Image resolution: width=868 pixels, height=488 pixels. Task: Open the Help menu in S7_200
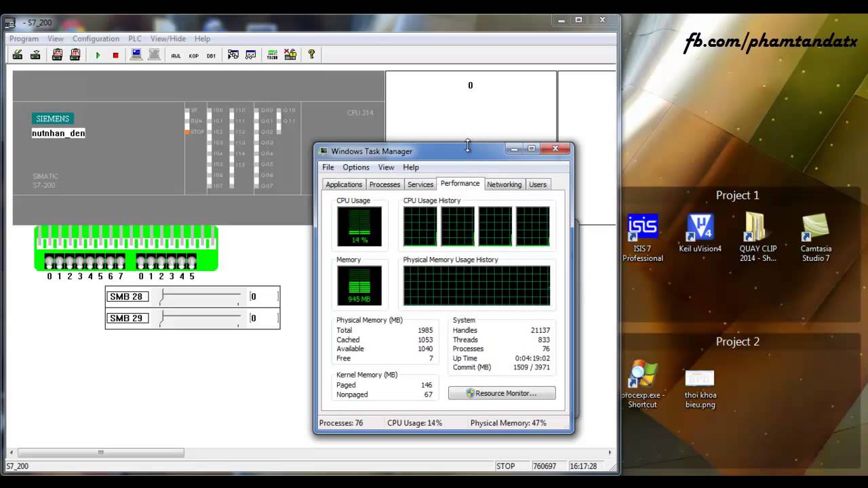(202, 39)
